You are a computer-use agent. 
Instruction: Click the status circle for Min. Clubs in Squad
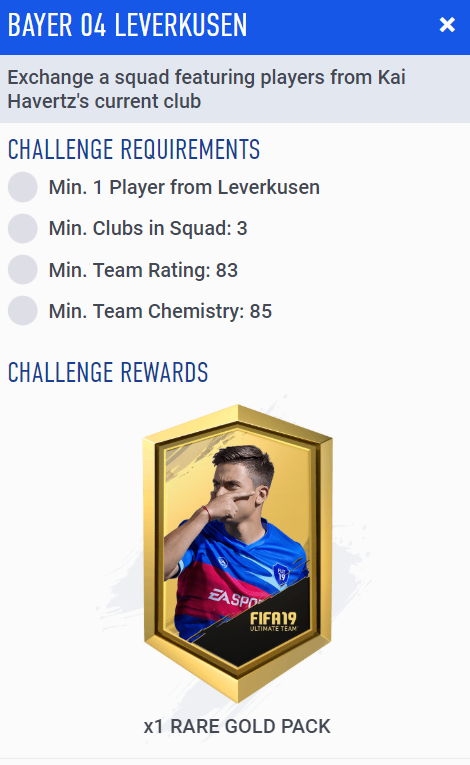point(22,228)
